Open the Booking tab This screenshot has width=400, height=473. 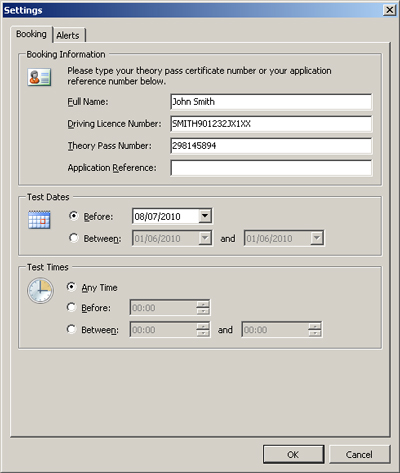tap(31, 34)
